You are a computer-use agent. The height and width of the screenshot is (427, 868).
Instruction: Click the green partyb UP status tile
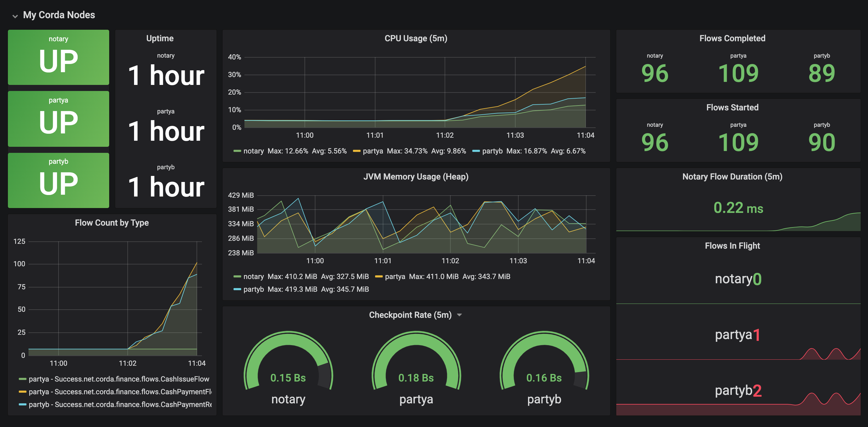point(59,180)
